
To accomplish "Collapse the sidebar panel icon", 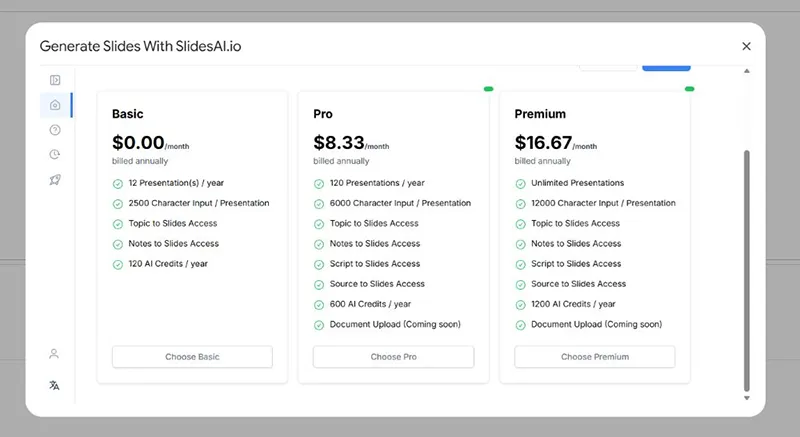I will [x=55, y=80].
